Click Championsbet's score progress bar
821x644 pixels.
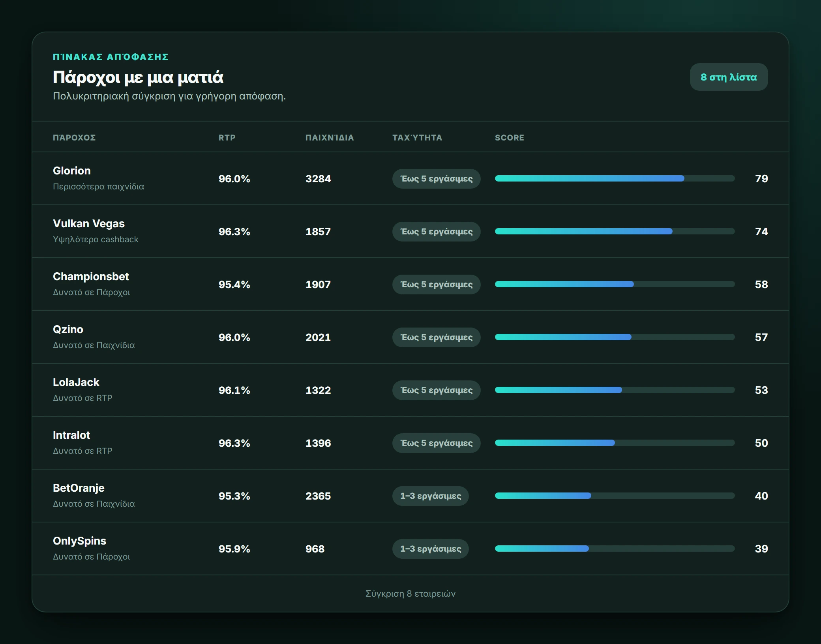click(615, 284)
